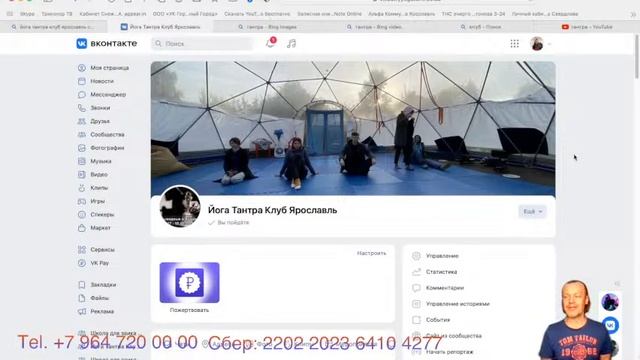
Task: Open Управление историями
Action: (x=458, y=304)
